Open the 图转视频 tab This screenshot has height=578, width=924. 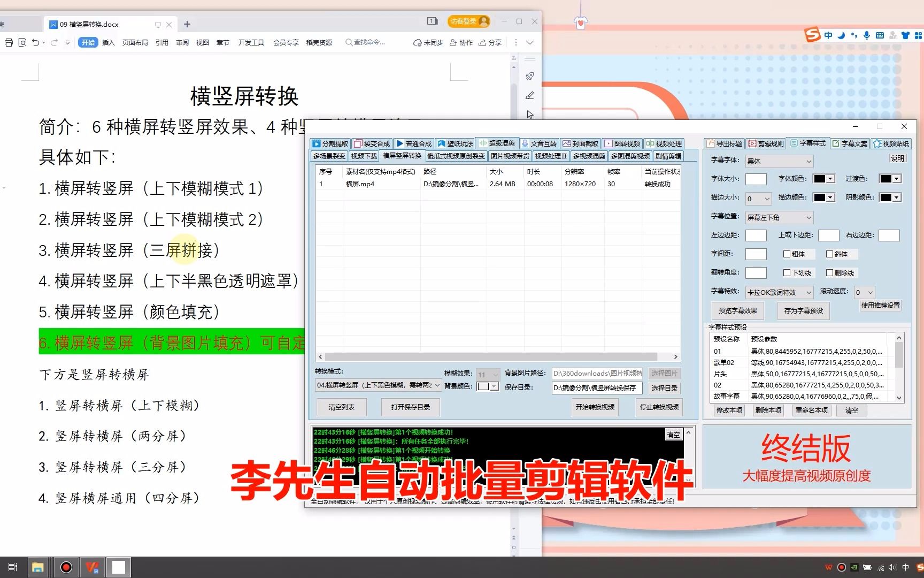(x=622, y=143)
